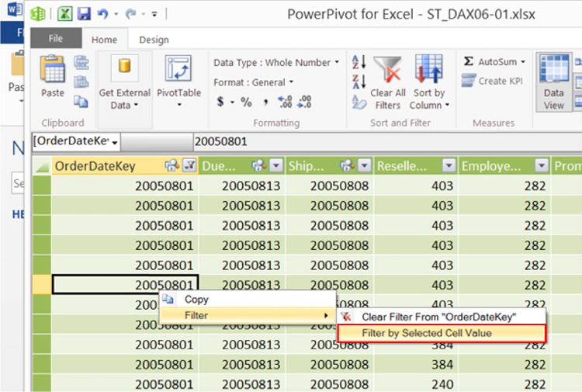Viewport: 582px width, 392px height.
Task: Switch to Data View
Action: click(x=553, y=82)
